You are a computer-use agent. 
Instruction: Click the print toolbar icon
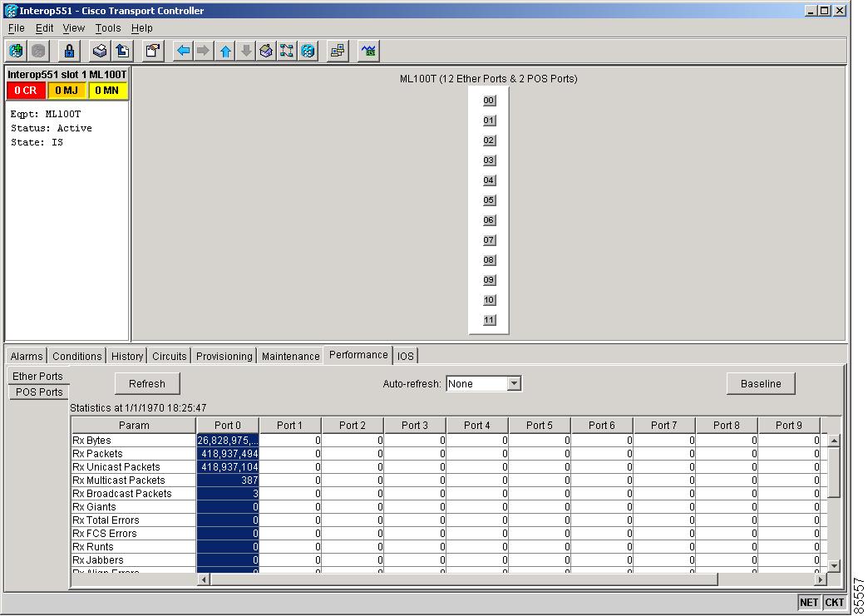click(x=100, y=51)
